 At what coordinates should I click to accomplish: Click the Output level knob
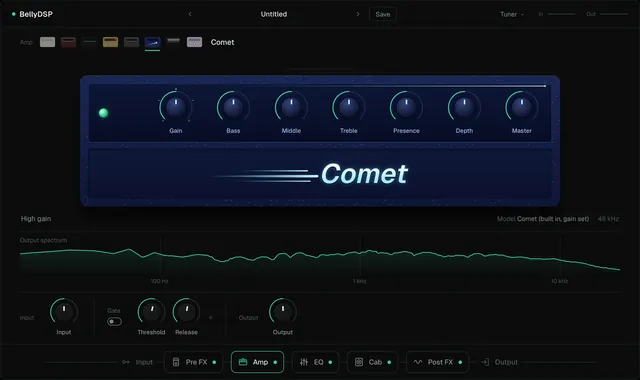point(282,312)
